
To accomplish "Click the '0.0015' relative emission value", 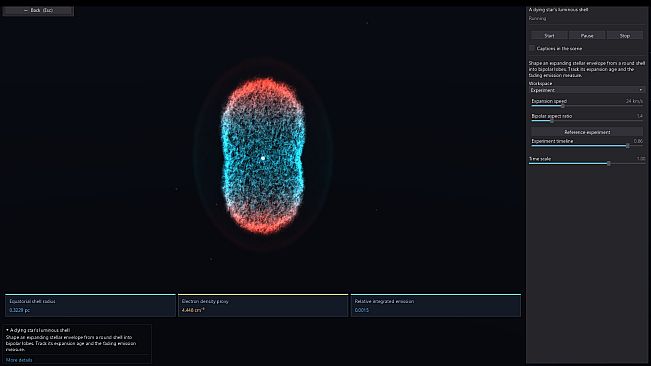I will click(x=362, y=310).
